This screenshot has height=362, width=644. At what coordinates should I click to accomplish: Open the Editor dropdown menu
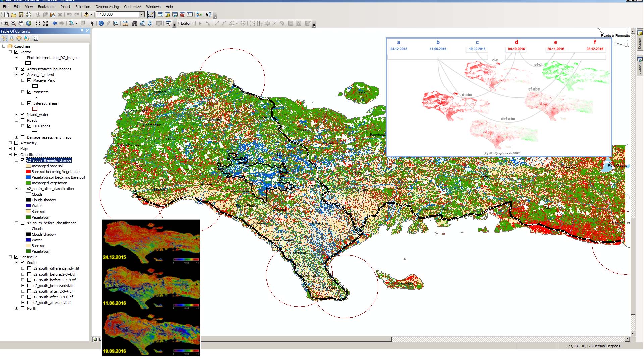click(187, 23)
